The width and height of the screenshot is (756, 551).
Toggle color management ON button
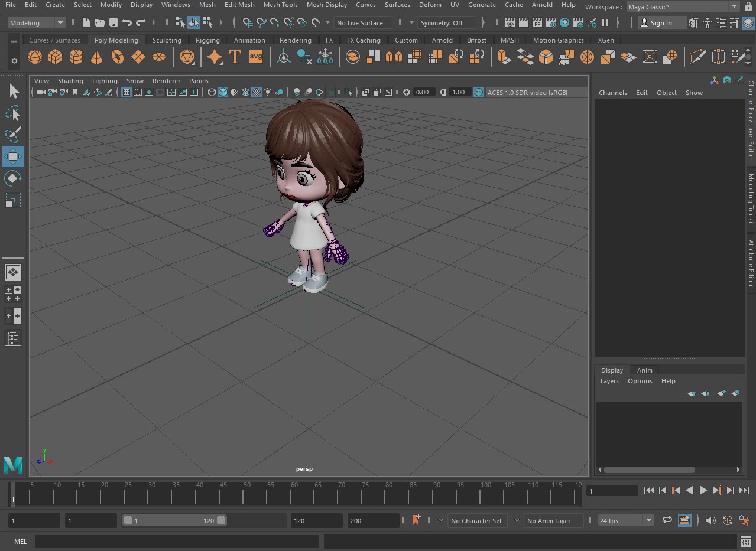[478, 92]
